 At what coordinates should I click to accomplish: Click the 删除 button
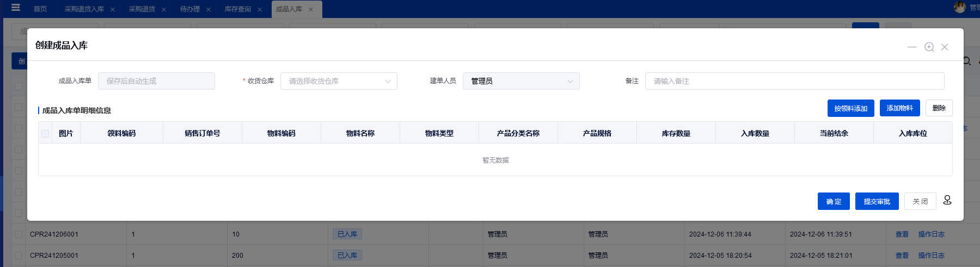click(939, 108)
